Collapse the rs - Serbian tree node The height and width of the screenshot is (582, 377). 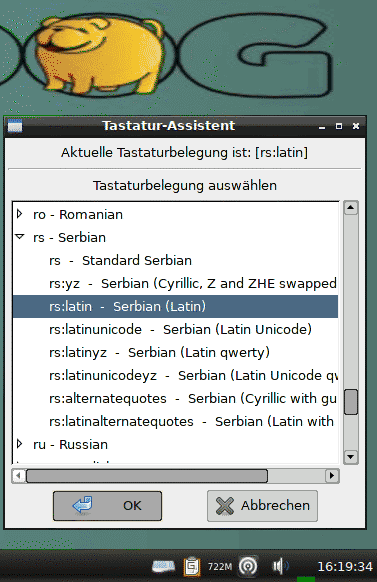click(20, 237)
